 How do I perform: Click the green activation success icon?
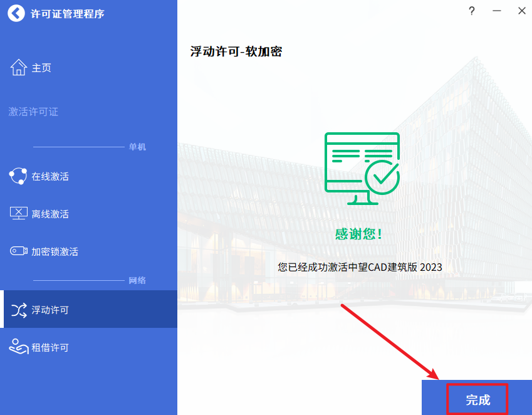[x=362, y=168]
